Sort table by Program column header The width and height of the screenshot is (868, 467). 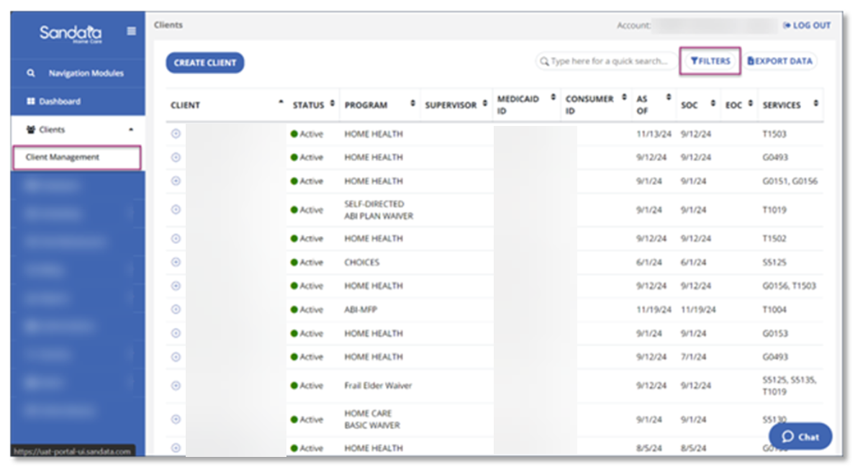366,106
